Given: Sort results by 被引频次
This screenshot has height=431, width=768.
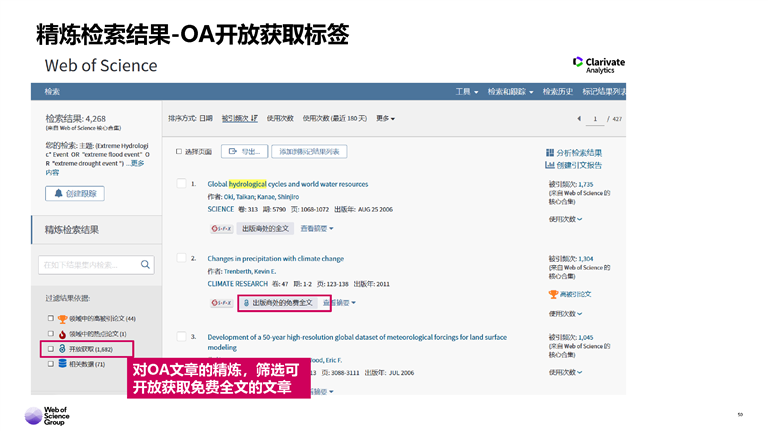Looking at the screenshot, I should pos(236,119).
